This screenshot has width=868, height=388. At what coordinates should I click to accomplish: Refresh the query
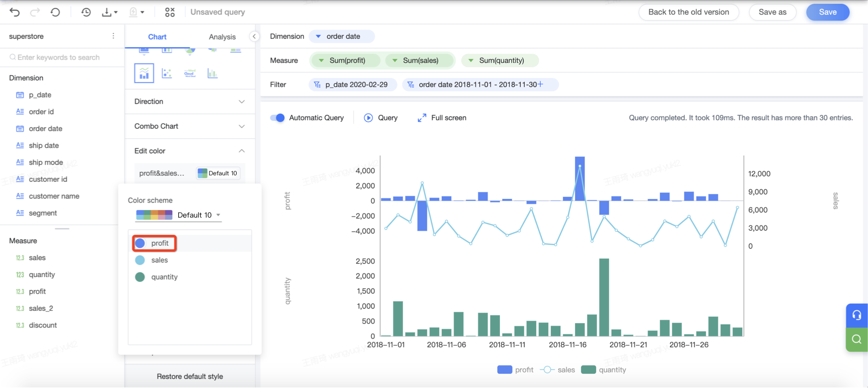tap(55, 12)
